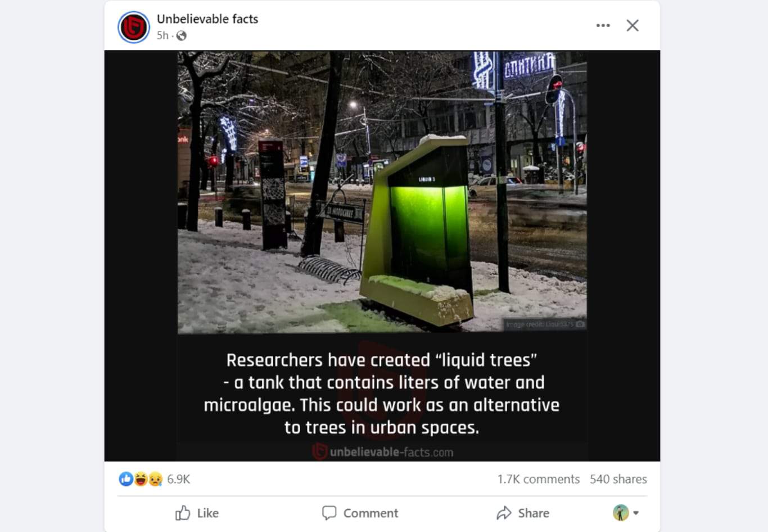The width and height of the screenshot is (768, 532).
Task: Close the post viewer with the X
Action: [633, 25]
